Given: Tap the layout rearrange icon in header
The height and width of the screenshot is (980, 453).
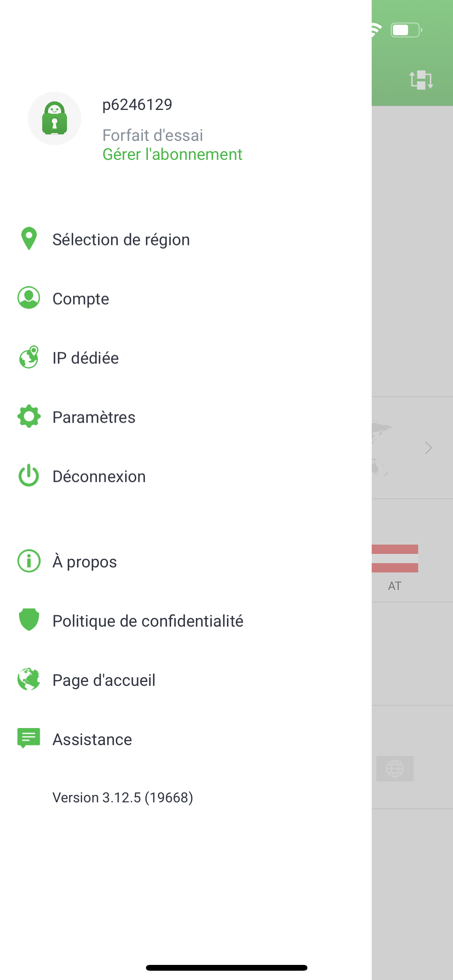Looking at the screenshot, I should [421, 80].
